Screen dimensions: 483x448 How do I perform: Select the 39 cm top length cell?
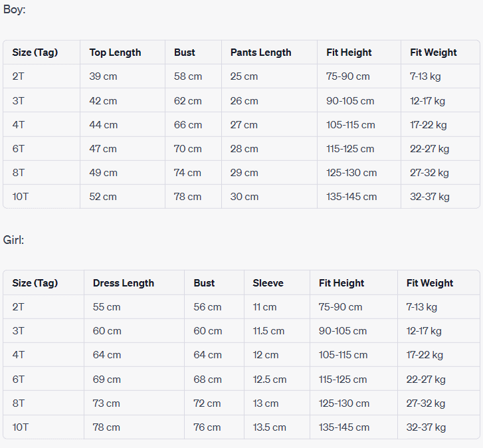tap(103, 76)
